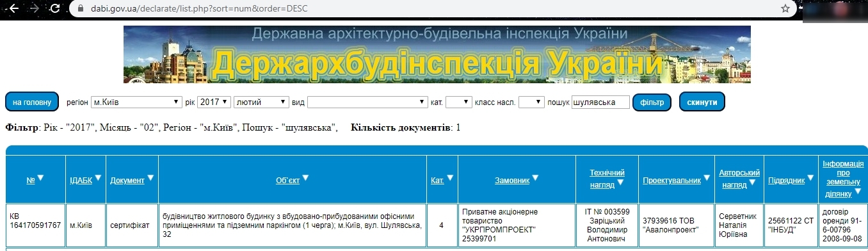The height and width of the screenshot is (251, 868).
Task: Select the сертифікат document type cell
Action: (133, 225)
